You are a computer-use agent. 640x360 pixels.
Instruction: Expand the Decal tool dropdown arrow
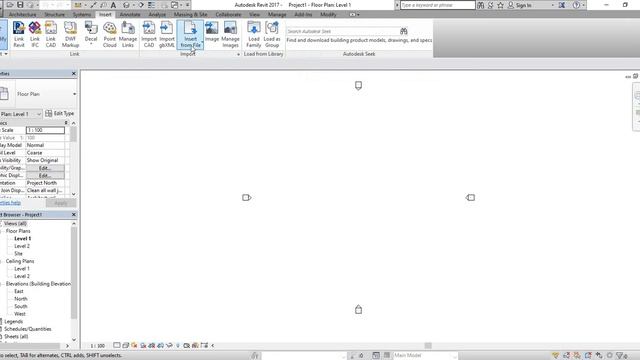coord(91,44)
